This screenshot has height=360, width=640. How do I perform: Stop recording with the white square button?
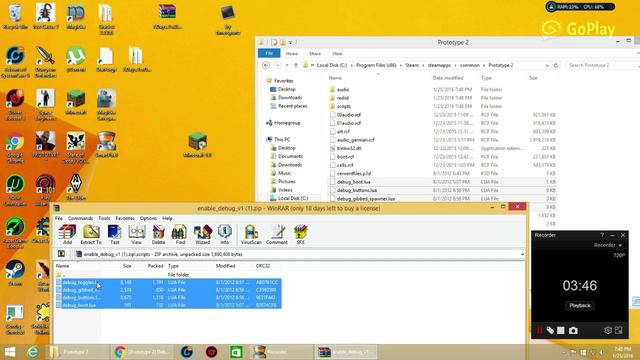561,330
